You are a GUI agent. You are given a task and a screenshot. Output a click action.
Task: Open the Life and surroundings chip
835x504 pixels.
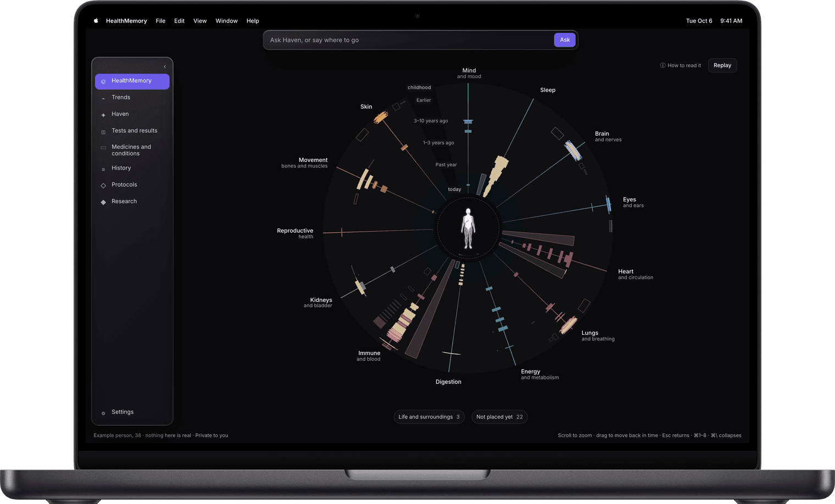(x=429, y=417)
